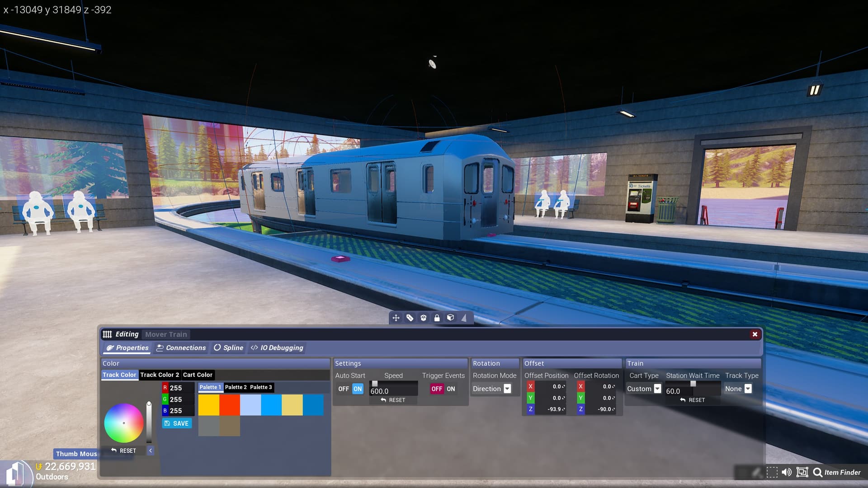Close the Mover Train editing panel

755,334
